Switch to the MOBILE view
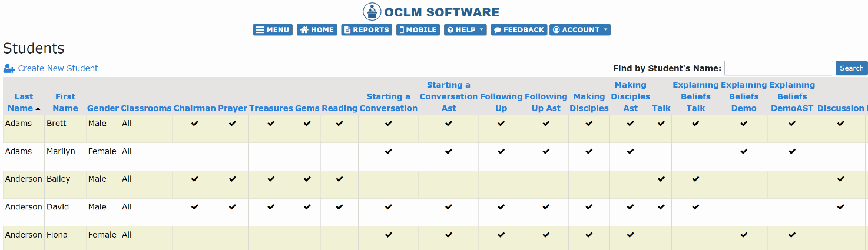The image size is (868, 250). click(418, 30)
